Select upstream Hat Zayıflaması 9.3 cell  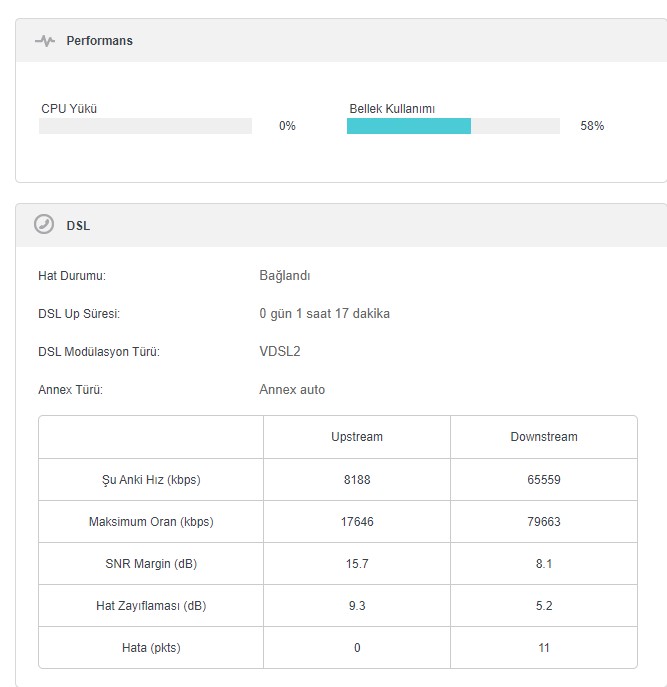pyautogui.click(x=357, y=606)
